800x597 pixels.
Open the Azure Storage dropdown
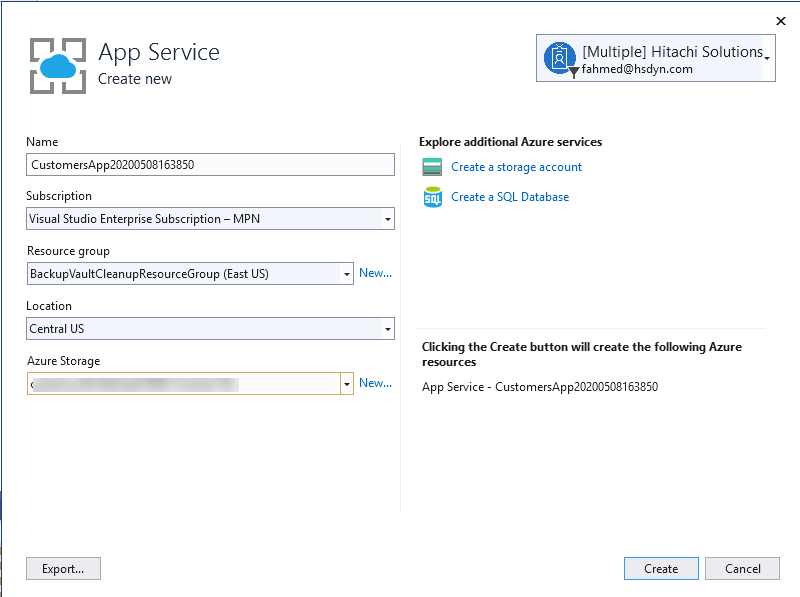[347, 384]
